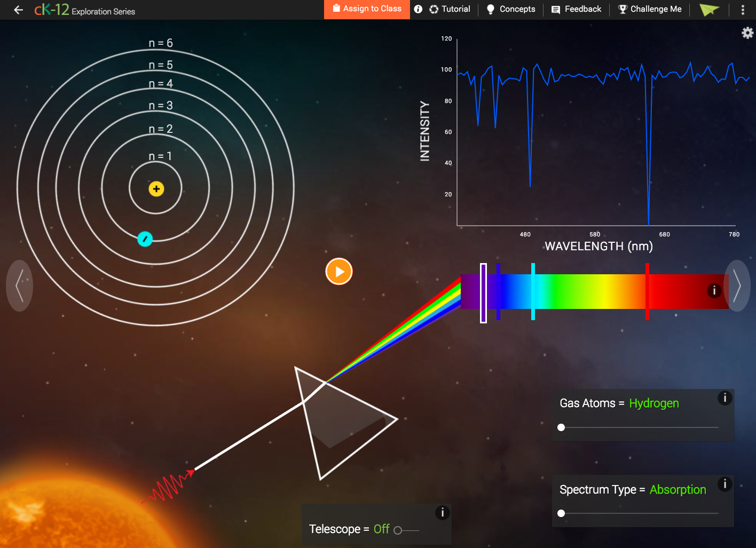
Task: Open the settings gear above the intensity graph
Action: coord(747,33)
